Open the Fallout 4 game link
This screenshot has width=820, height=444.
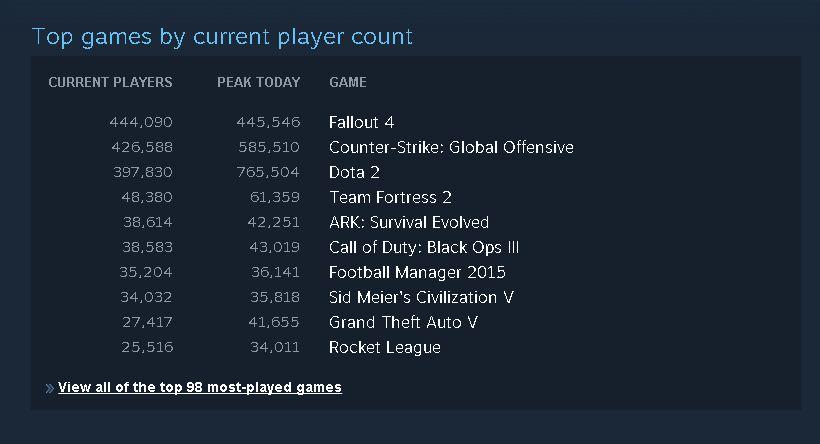coord(361,122)
